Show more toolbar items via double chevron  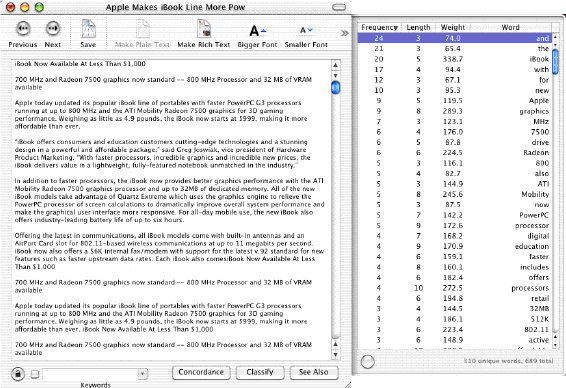(345, 33)
